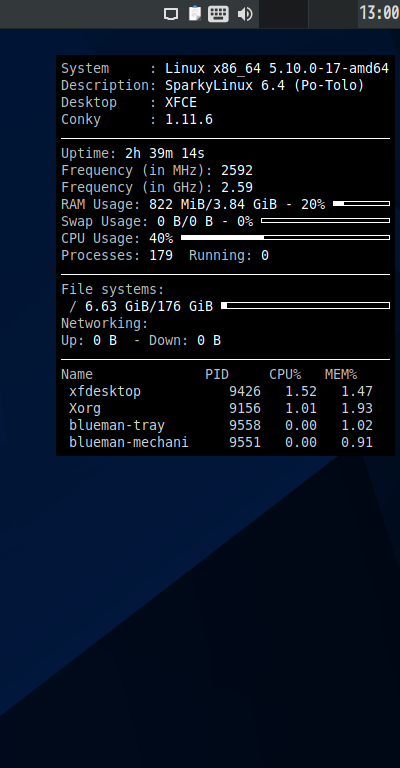Click PID '9551' in the process list
Screen dimensions: 400x768
[x=245, y=442]
